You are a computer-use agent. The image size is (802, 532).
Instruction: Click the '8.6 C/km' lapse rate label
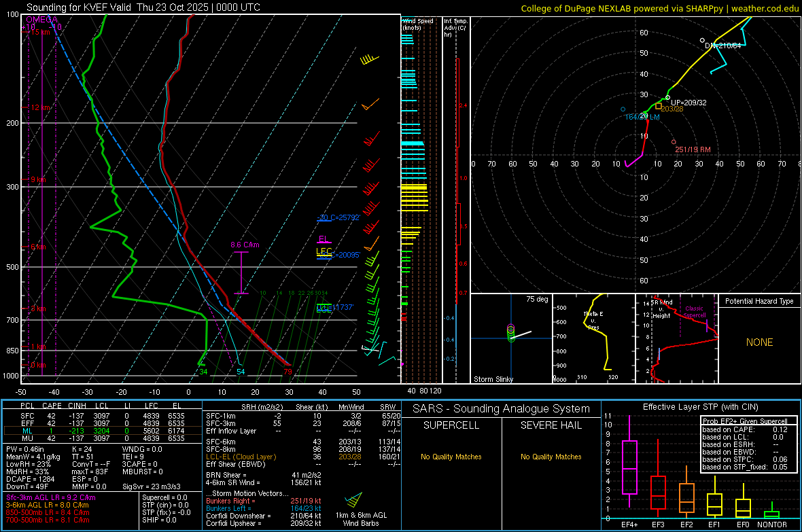point(245,245)
